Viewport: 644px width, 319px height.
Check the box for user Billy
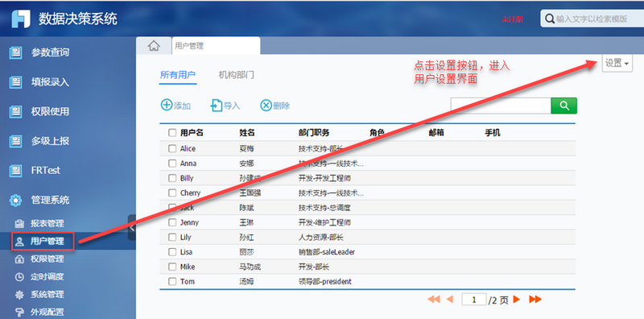click(172, 178)
